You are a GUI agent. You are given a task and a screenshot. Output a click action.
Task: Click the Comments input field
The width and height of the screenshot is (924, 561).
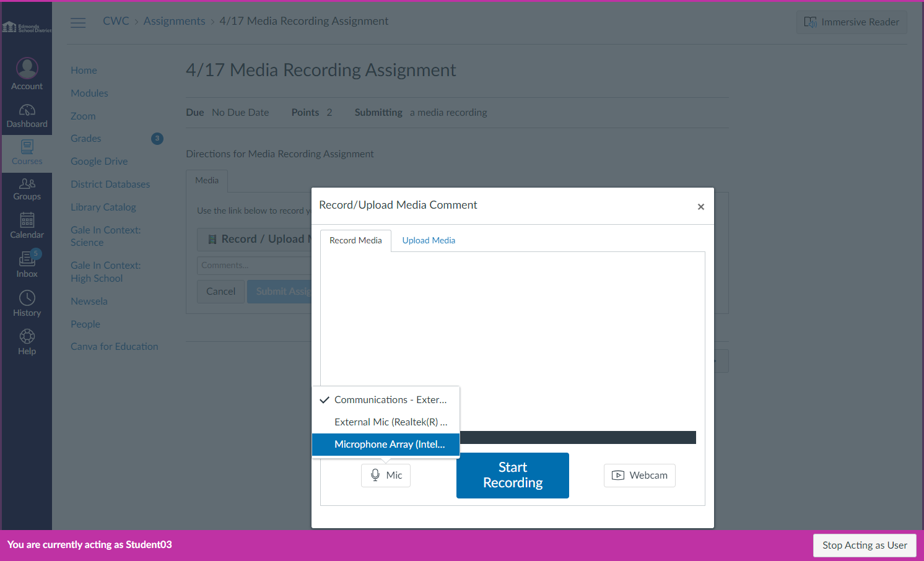tap(254, 266)
